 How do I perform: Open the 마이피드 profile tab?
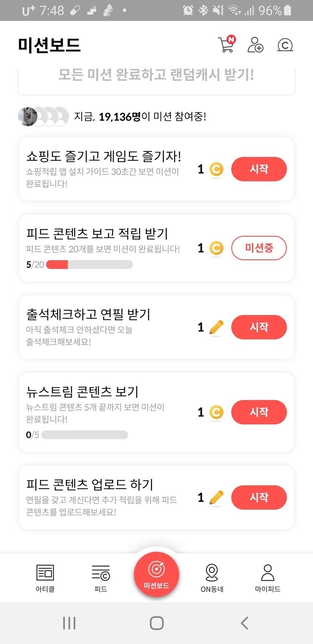click(x=268, y=578)
